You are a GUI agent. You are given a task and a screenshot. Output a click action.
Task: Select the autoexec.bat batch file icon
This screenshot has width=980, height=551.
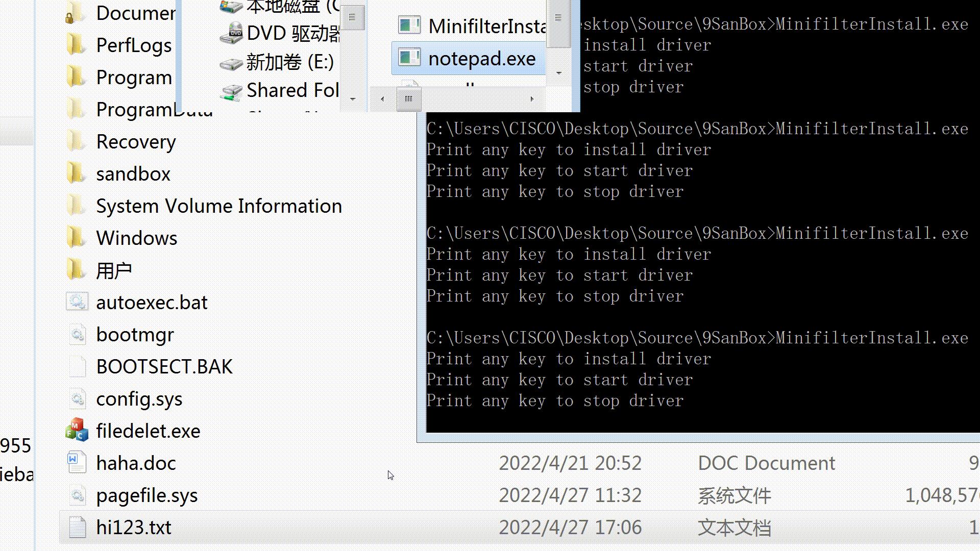click(77, 302)
